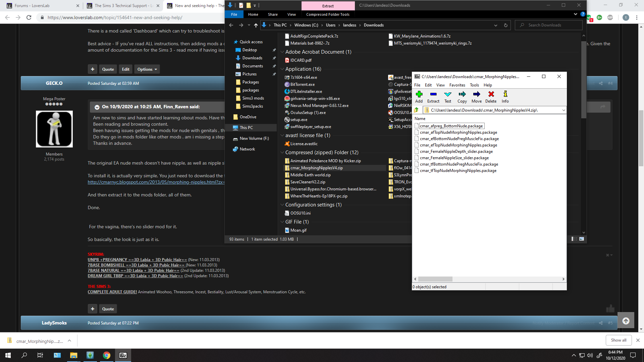
Task: Open the 7BASE BOMBSHELL link
Action: [136, 265]
